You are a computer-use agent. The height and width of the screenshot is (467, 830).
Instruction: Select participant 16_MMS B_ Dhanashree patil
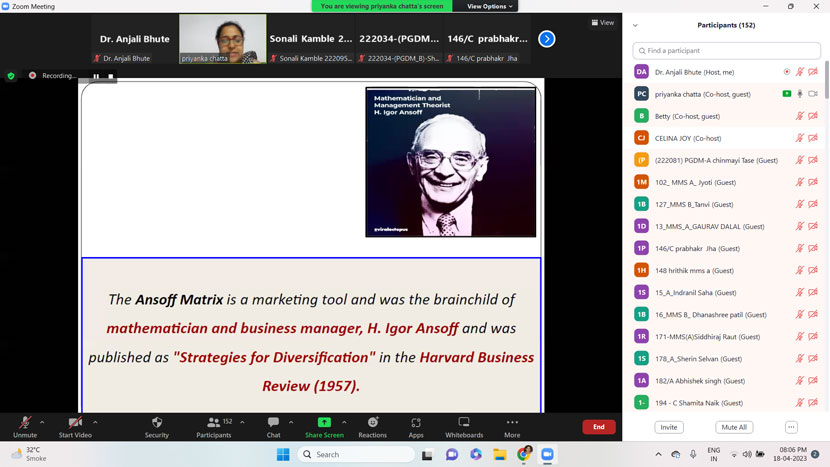(725, 315)
